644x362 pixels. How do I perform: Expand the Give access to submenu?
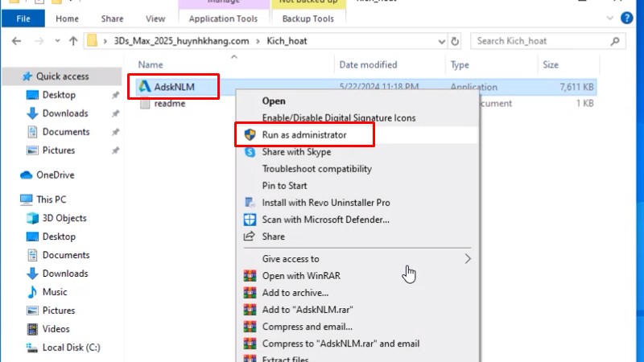tap(468, 259)
